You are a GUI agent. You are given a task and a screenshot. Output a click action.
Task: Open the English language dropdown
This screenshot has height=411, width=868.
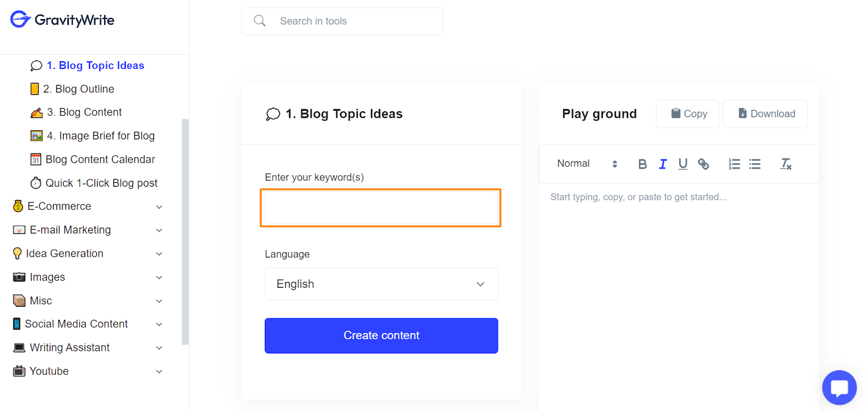[x=381, y=284]
